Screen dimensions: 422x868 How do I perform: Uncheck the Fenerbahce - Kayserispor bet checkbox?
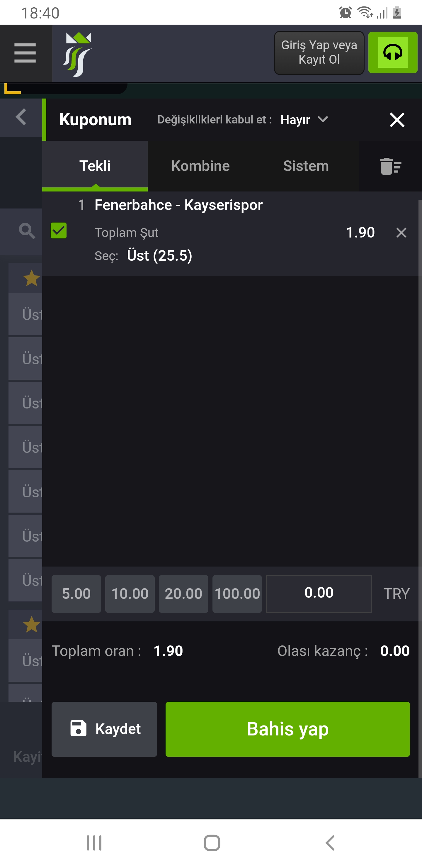pos(59,230)
